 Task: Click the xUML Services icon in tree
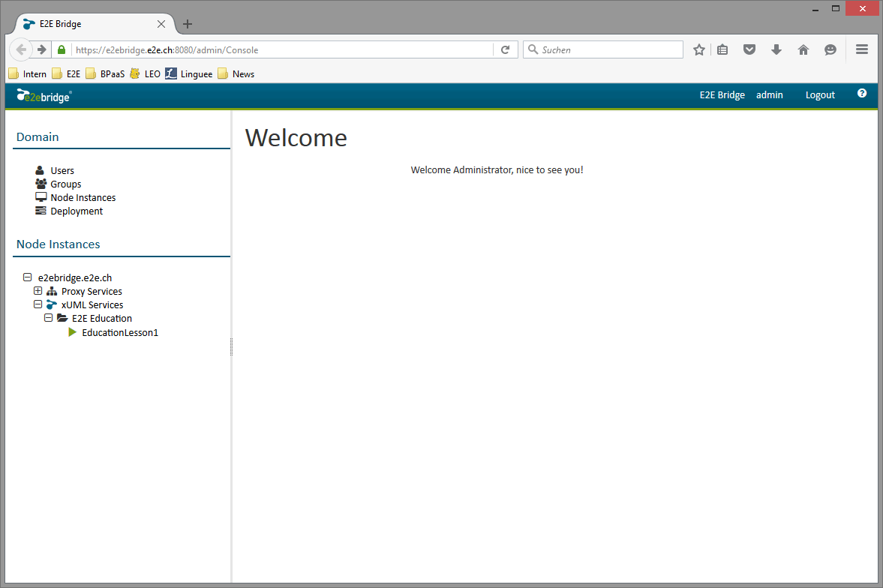(52, 304)
